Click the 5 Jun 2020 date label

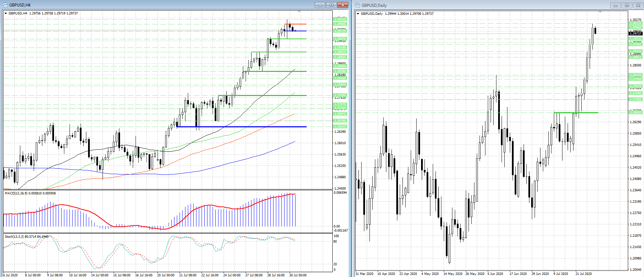click(x=495, y=274)
